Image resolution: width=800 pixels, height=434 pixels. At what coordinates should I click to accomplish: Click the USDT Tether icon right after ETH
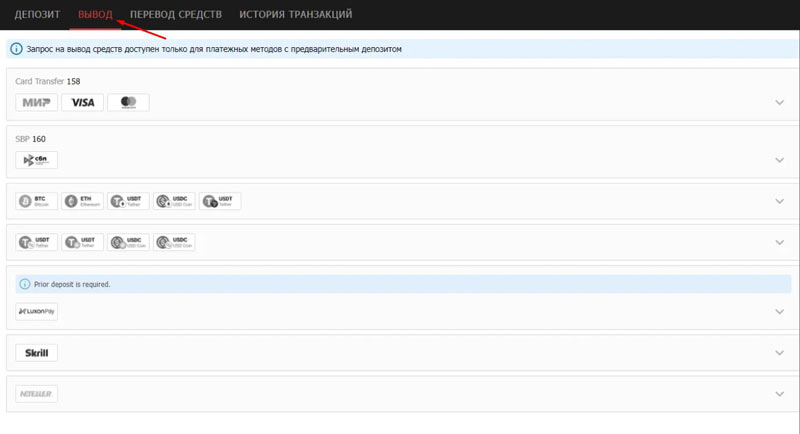129,201
